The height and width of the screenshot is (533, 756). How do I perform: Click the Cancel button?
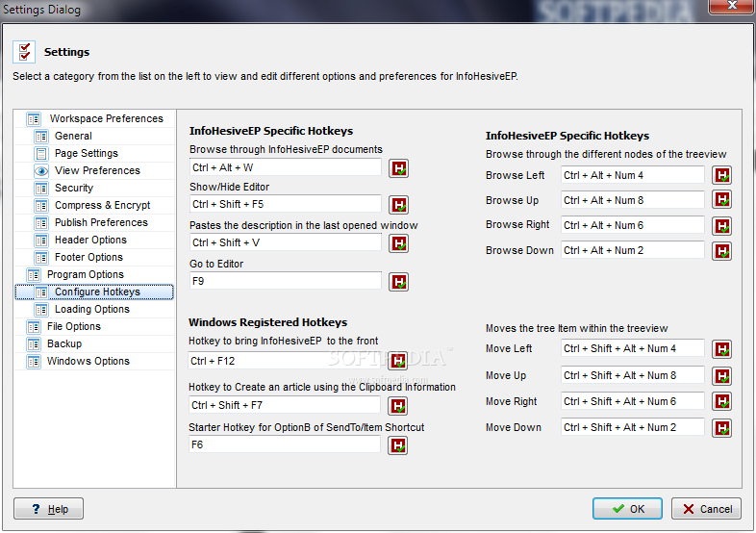[x=706, y=509]
